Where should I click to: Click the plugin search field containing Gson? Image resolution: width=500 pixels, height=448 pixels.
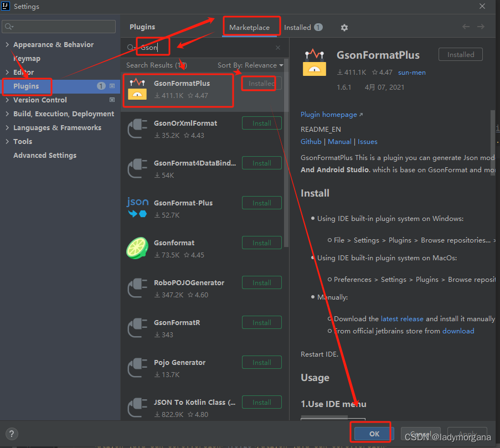(204, 48)
